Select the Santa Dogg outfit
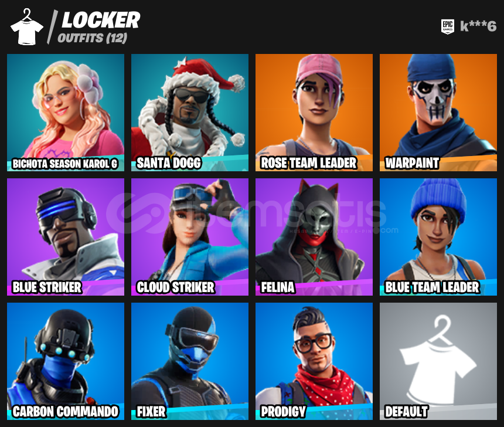This screenshot has width=504, height=427. point(190,113)
